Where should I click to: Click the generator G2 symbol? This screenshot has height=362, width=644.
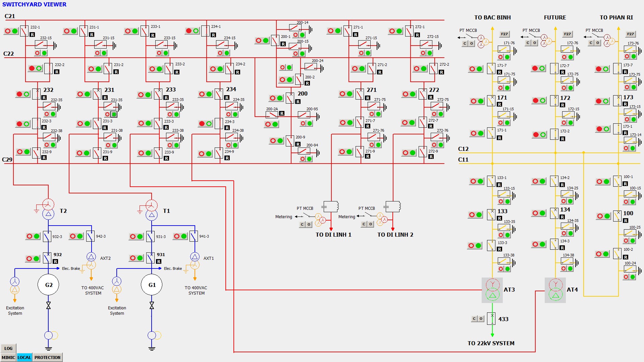49,285
